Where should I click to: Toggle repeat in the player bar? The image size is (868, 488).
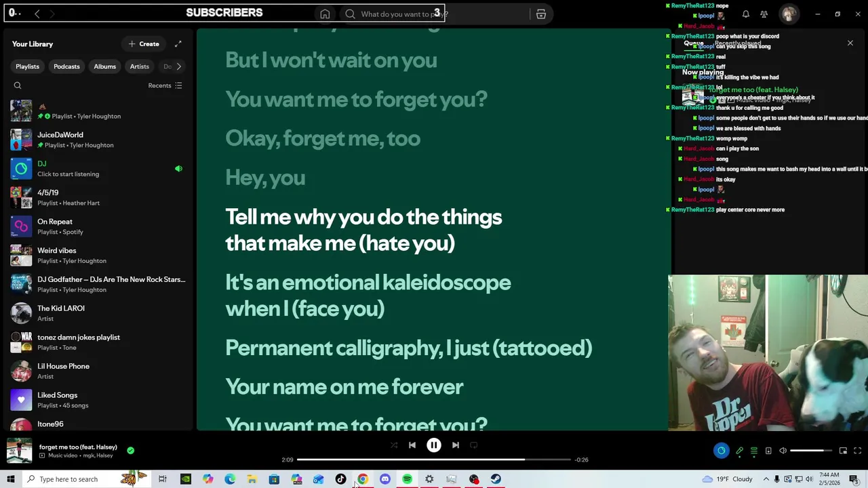tap(474, 445)
